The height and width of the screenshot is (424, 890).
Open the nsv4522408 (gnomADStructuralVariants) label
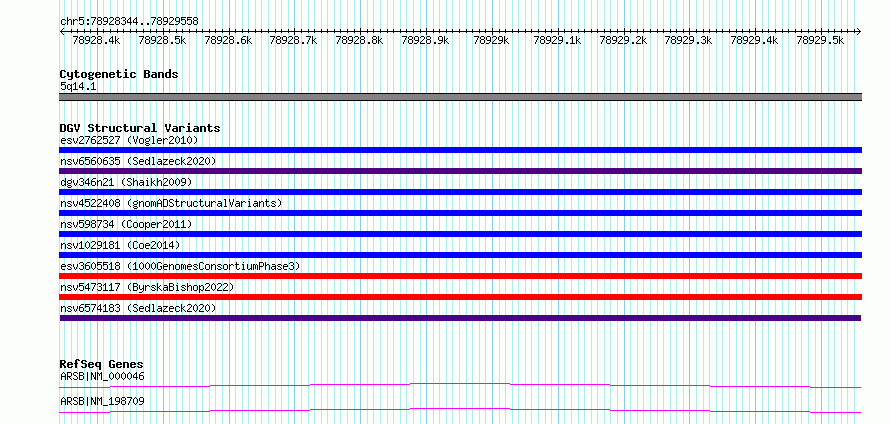171,203
